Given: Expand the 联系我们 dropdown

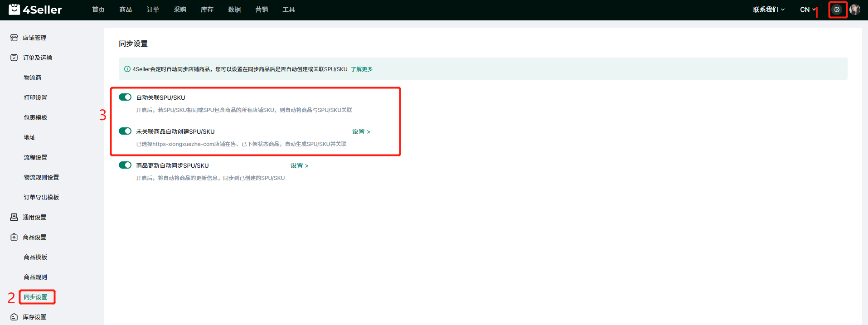Looking at the screenshot, I should [x=769, y=10].
